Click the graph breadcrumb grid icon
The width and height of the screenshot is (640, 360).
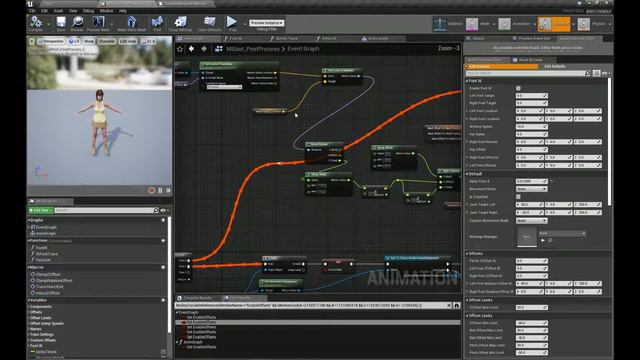point(219,49)
